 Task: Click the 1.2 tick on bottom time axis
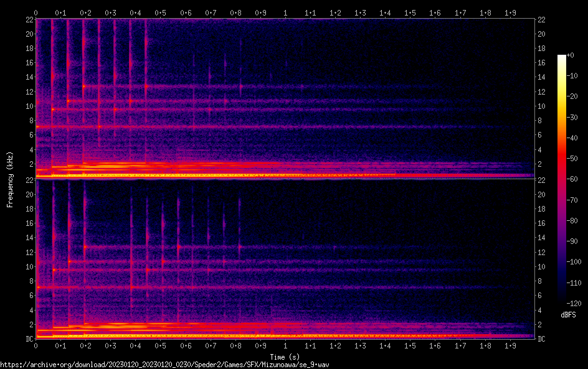[x=335, y=345]
